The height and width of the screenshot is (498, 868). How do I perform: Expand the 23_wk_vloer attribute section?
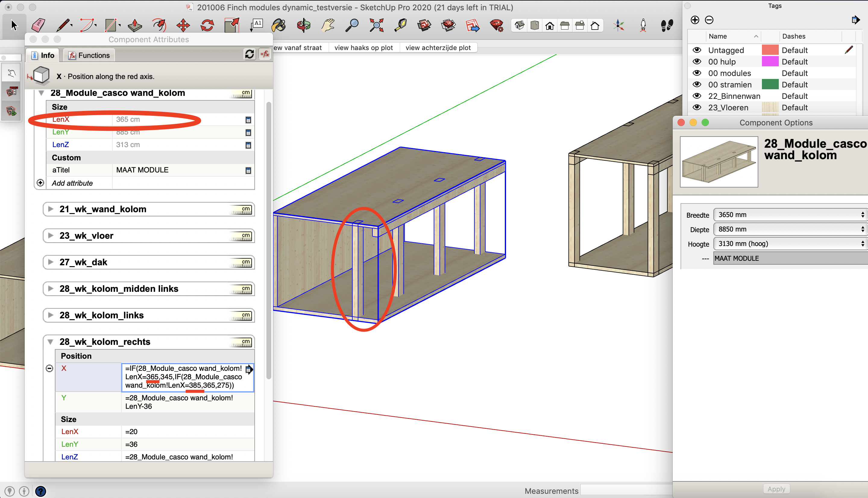51,235
